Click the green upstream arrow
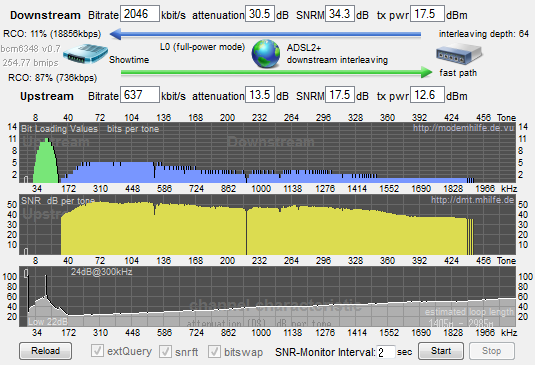Viewport: 535px width, 365px height. pyautogui.click(x=277, y=72)
